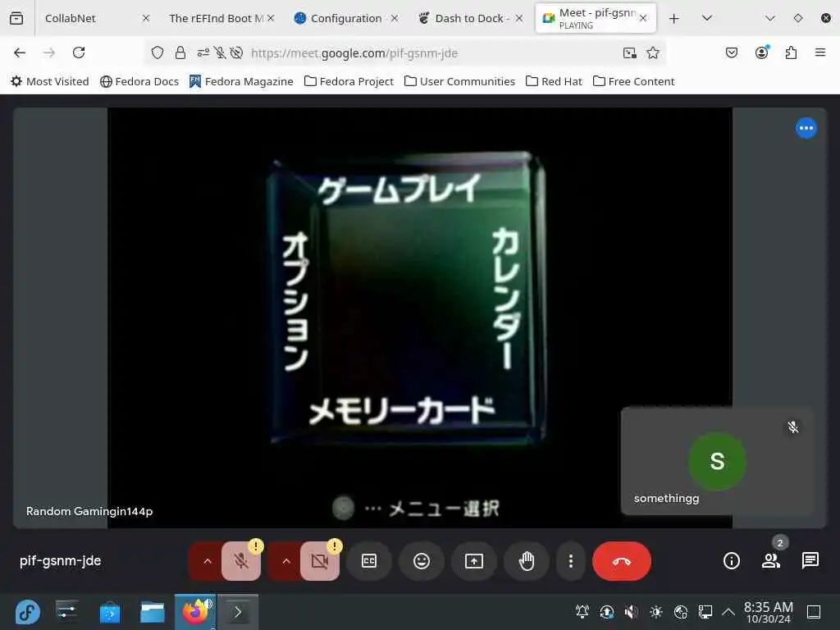List all tabs dropdown arrow
The height and width of the screenshot is (630, 840).
[706, 18]
